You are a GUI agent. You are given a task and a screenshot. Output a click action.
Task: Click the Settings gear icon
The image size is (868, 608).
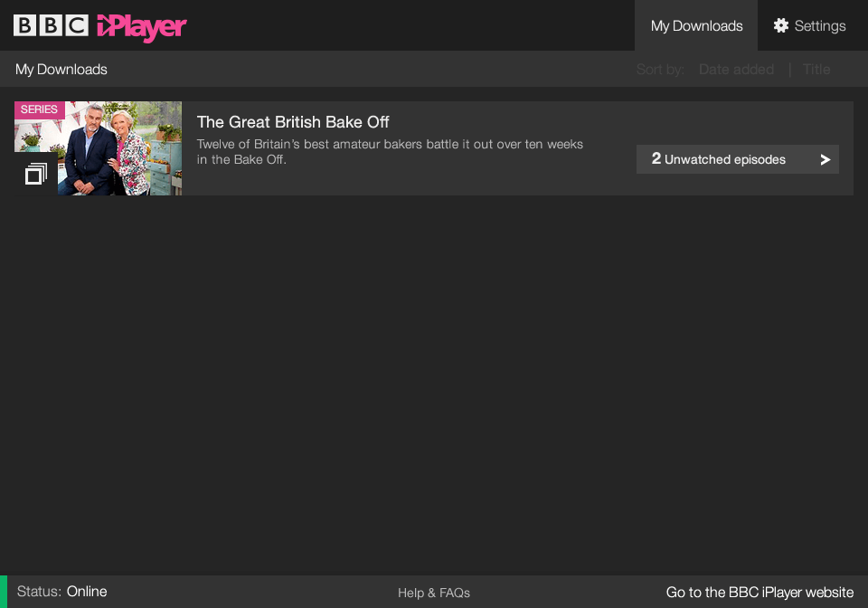point(781,25)
